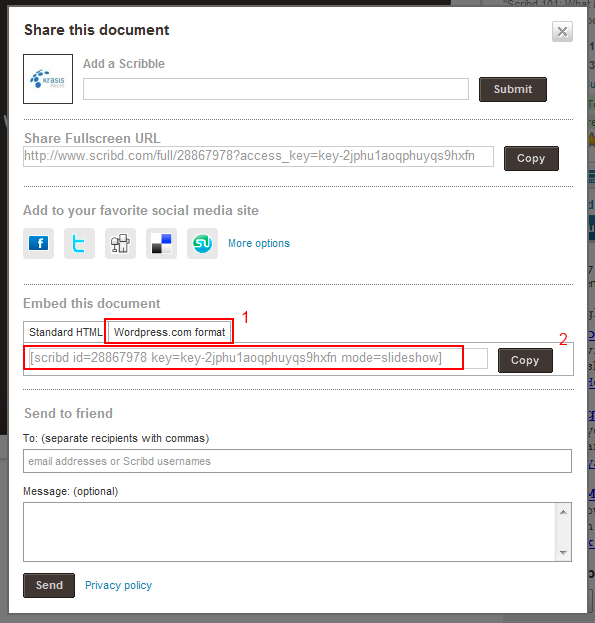This screenshot has width=595, height=623.
Task: Copy the embed code
Action: coord(525,360)
